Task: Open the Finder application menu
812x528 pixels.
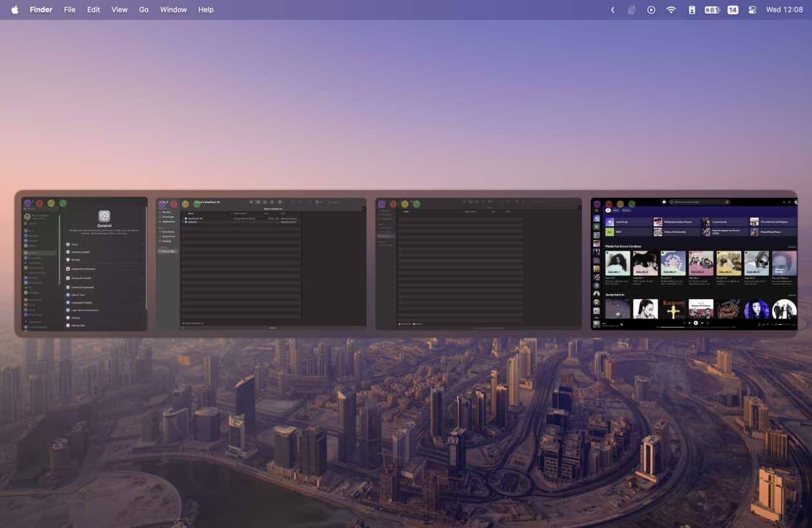Action: coord(41,10)
